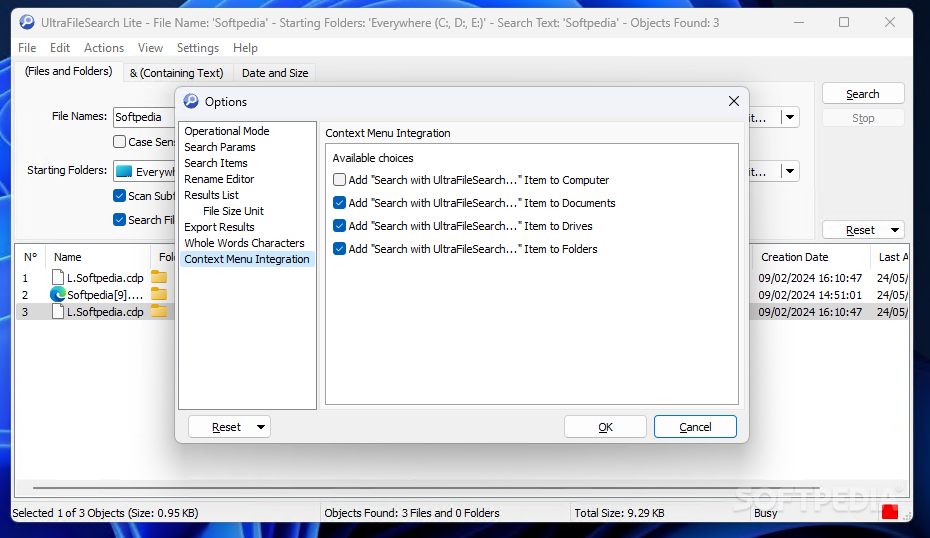Image resolution: width=930 pixels, height=538 pixels.
Task: Open the Help menu
Action: [x=245, y=47]
